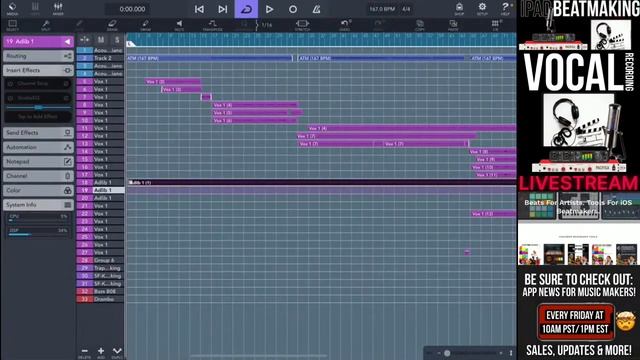Open the grid tools menu
This screenshot has height=360, width=640.
496,25
